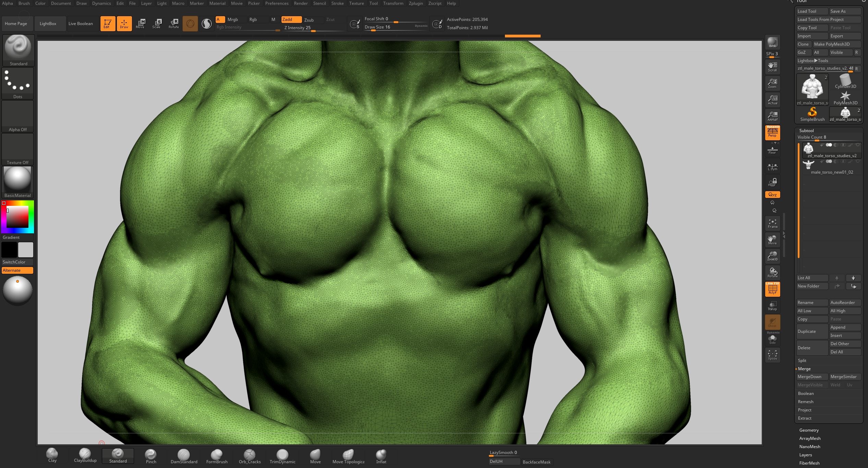Pick a color in the color picker
The width and height of the screenshot is (868, 468).
17,217
